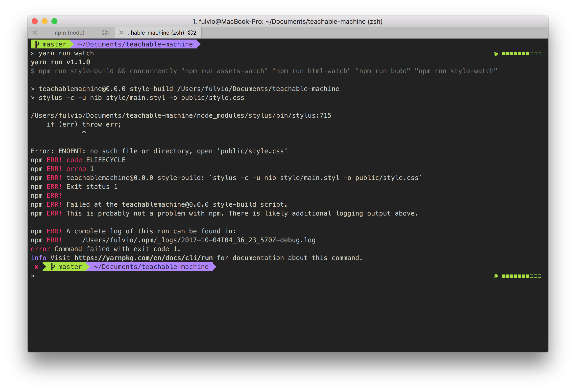Click the git branch icon in top prompt

click(x=37, y=44)
